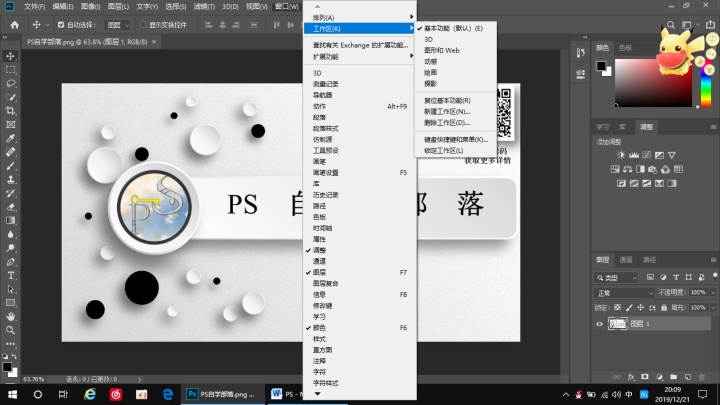Toggle the checked 图层 panel entry
The height and width of the screenshot is (405, 720).
click(360, 272)
